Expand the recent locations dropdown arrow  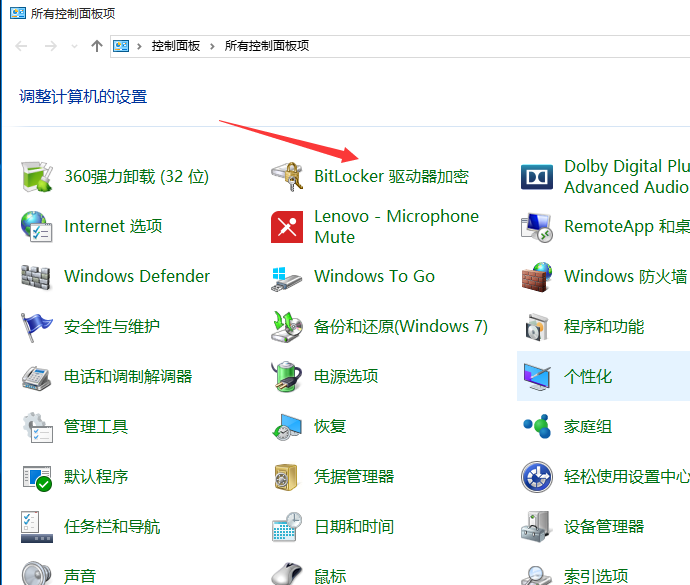(74, 46)
